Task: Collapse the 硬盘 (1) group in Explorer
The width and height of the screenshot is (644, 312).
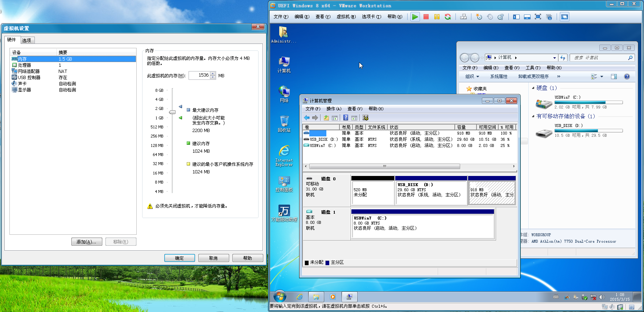Action: click(x=533, y=88)
